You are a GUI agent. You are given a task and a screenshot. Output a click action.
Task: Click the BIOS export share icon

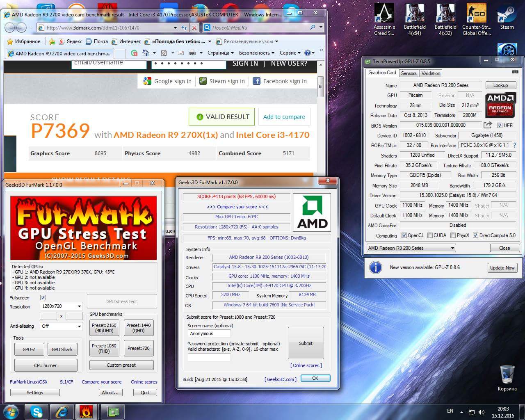tap(488, 125)
